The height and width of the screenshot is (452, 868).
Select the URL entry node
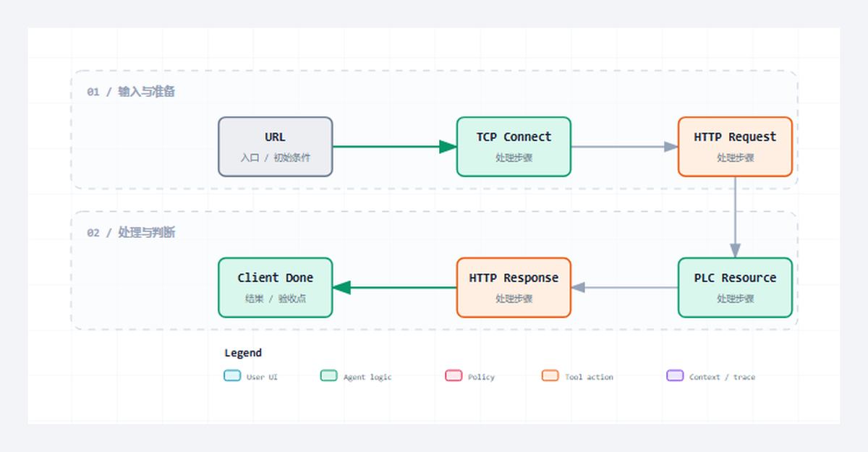tap(276, 147)
